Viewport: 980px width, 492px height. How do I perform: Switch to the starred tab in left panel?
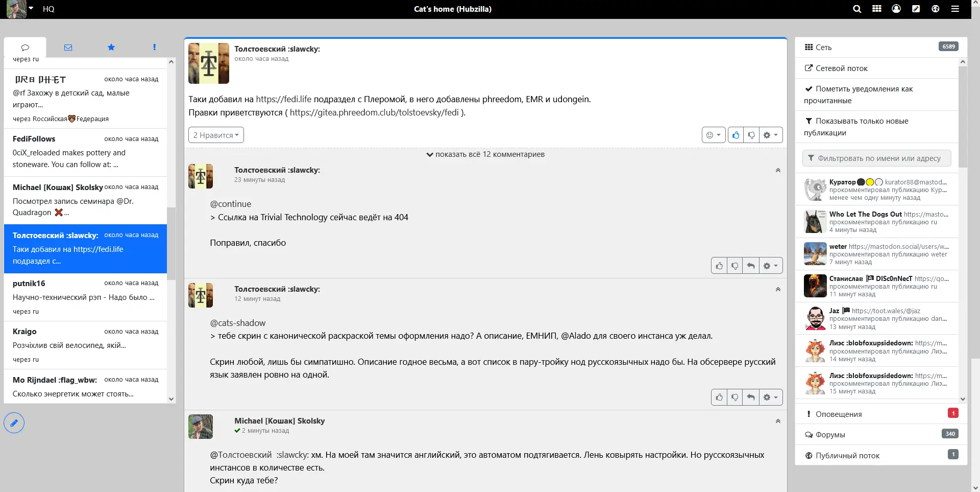111,47
